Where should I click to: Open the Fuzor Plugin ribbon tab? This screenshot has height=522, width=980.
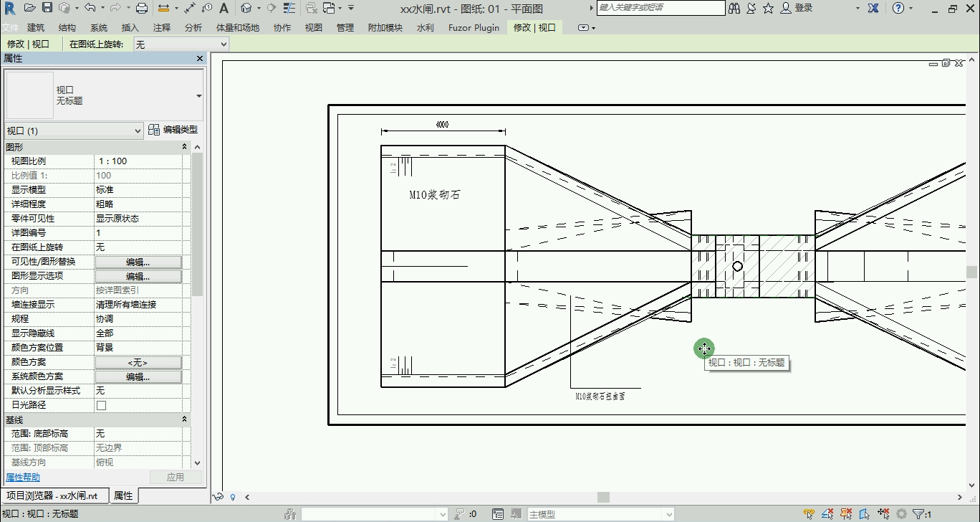[x=474, y=28]
